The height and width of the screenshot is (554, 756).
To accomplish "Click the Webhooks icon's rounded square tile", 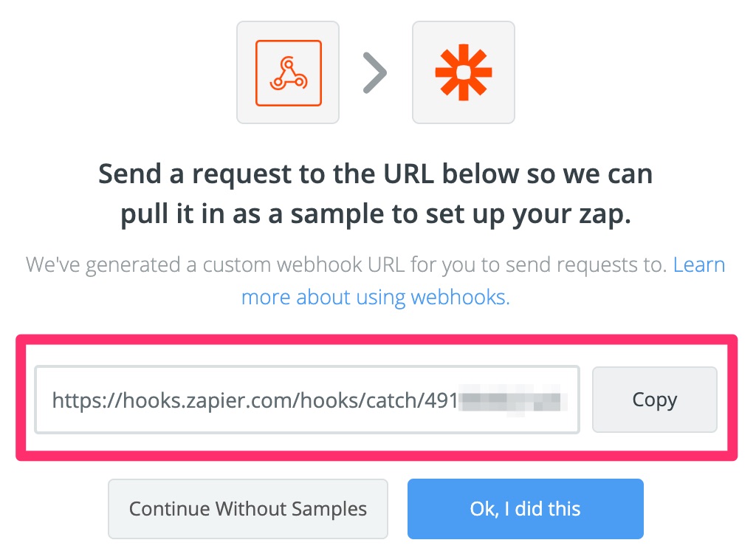I will (x=288, y=72).
